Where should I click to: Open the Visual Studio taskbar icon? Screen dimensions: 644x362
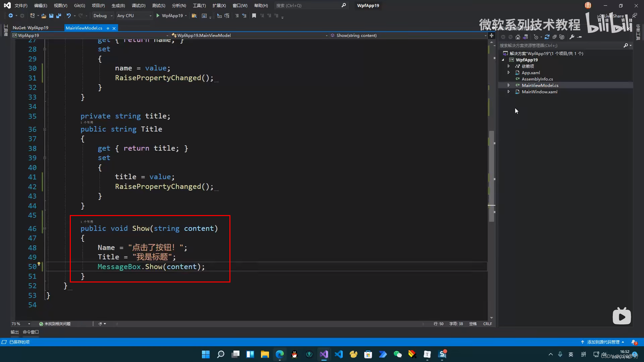(324, 354)
